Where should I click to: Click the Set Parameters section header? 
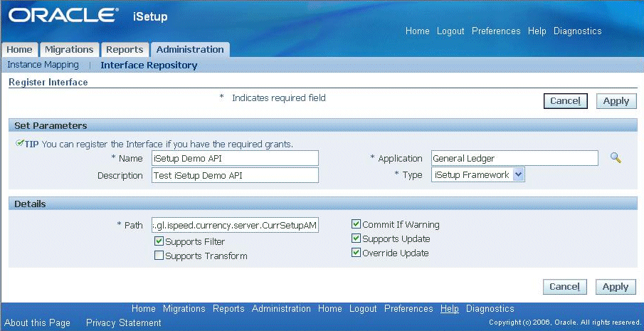[x=323, y=126]
